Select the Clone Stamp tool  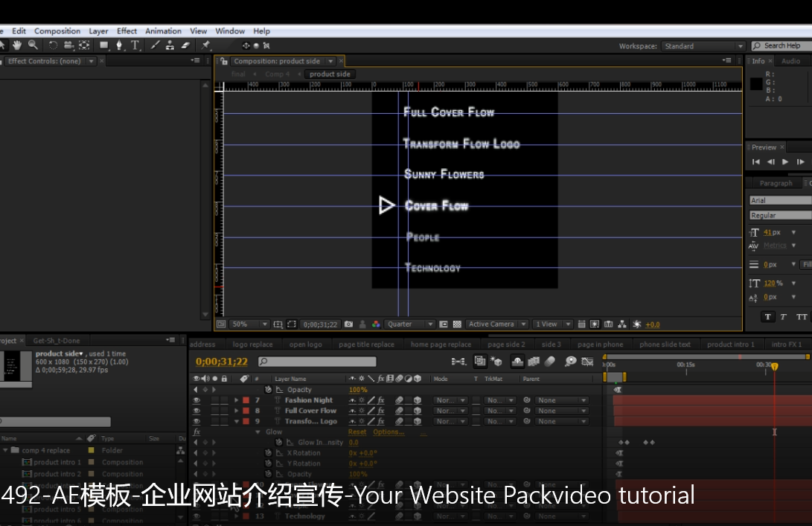[170, 45]
